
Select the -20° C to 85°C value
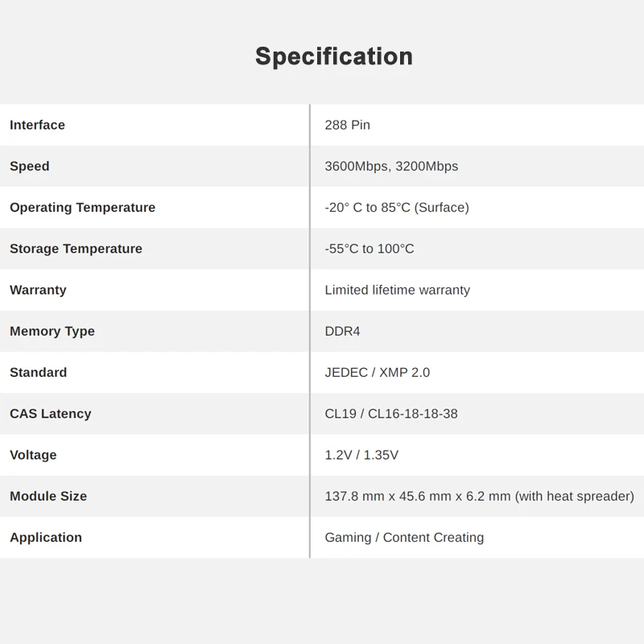coord(396,207)
